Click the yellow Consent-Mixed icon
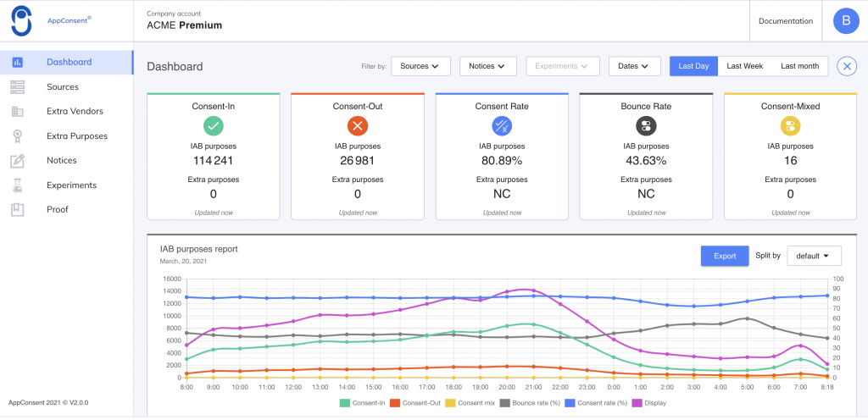Image resolution: width=868 pixels, height=420 pixels. tap(790, 125)
